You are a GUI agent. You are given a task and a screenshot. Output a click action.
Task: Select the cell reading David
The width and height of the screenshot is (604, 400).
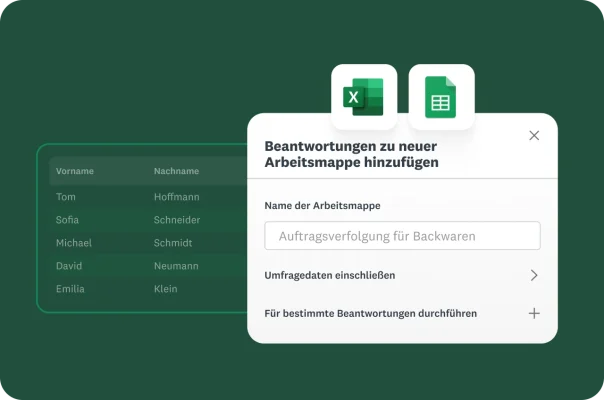[x=69, y=266]
